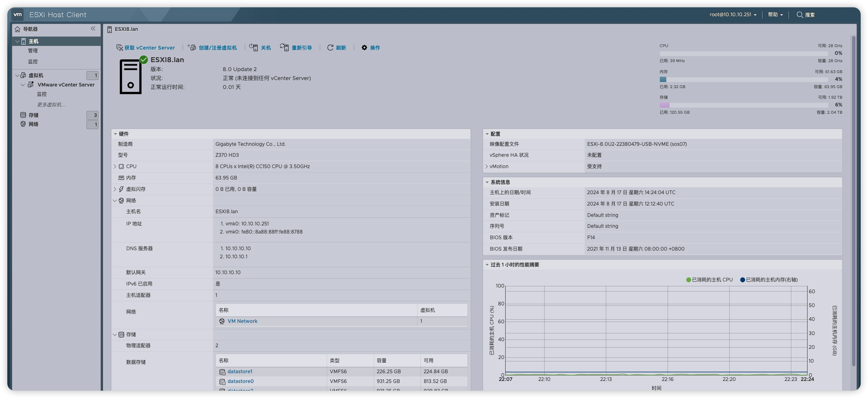Viewport: 868px width, 398px height.
Task: Open the VM Network link
Action: pos(243,321)
